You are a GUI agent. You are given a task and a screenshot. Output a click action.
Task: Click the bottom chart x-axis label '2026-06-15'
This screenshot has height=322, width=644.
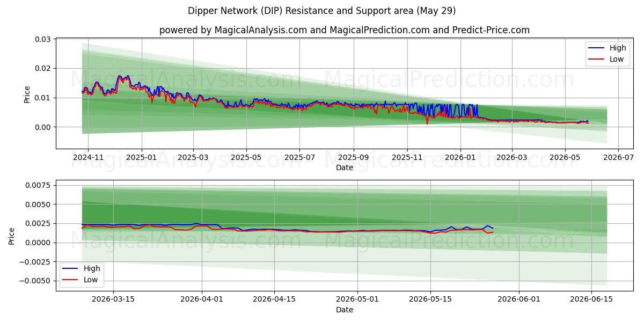[591, 301]
